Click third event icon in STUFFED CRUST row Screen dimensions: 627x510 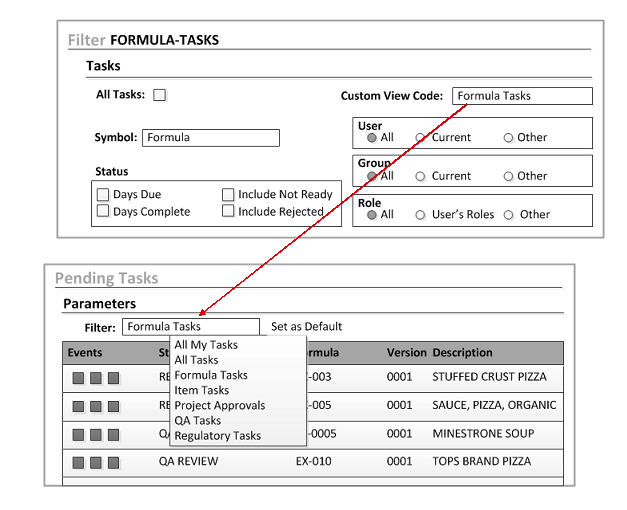pyautogui.click(x=113, y=378)
